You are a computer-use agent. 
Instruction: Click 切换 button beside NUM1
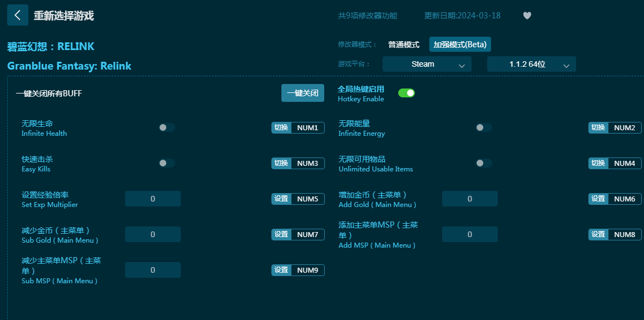pyautogui.click(x=281, y=128)
